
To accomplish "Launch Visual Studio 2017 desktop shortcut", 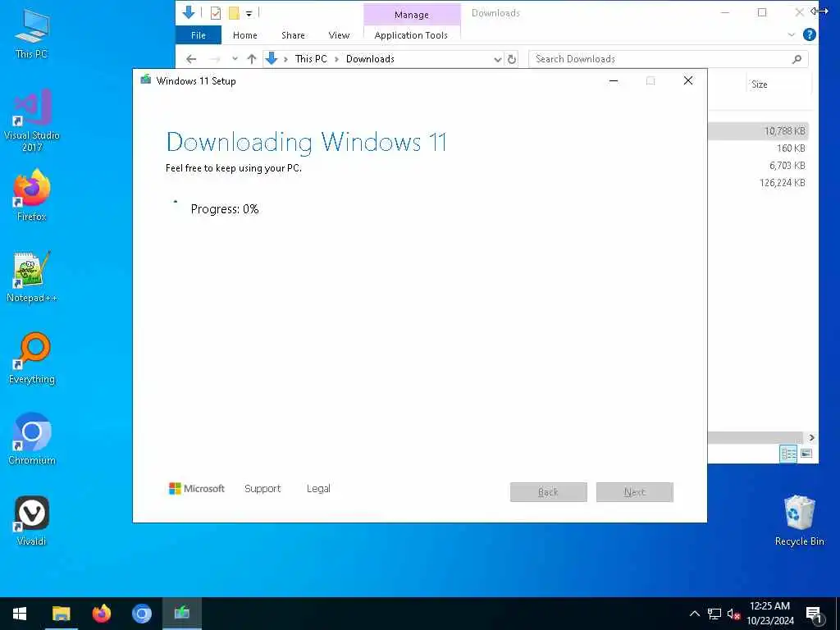I will point(32,121).
